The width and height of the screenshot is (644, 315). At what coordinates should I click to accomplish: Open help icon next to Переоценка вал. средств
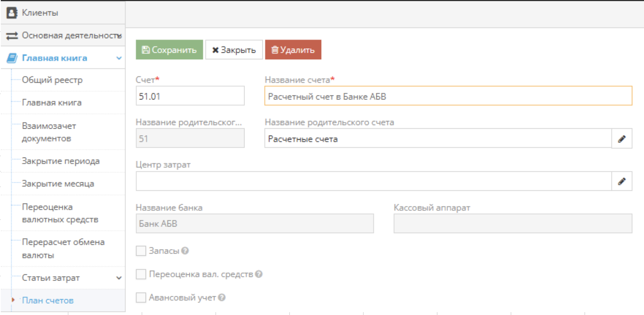(259, 274)
